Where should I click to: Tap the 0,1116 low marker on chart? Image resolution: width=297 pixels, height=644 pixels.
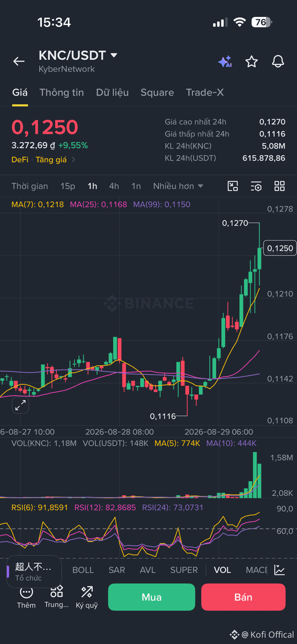point(163,416)
